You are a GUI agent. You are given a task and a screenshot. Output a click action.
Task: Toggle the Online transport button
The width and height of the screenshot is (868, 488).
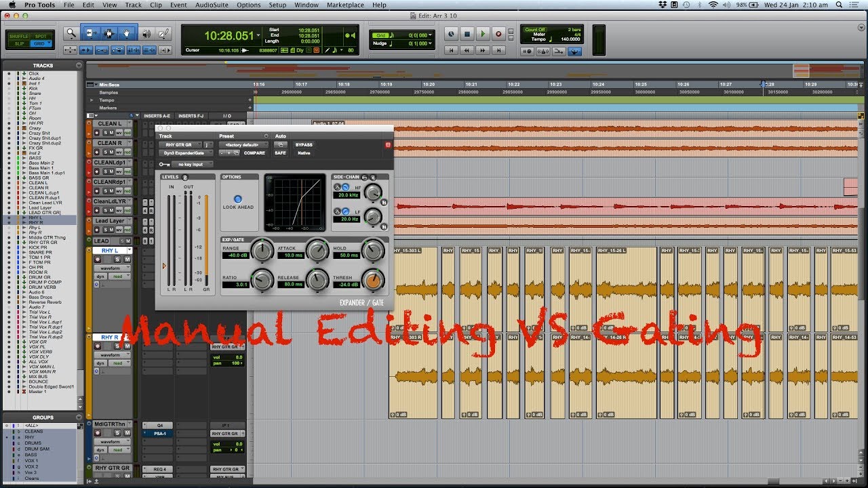tap(451, 34)
